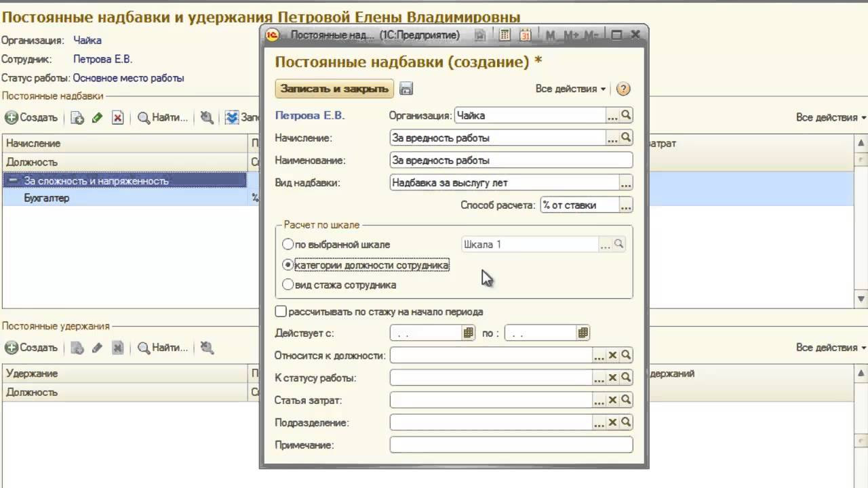868x488 pixels.
Task: Click Удержание column header in удержания table
Action: (x=126, y=373)
